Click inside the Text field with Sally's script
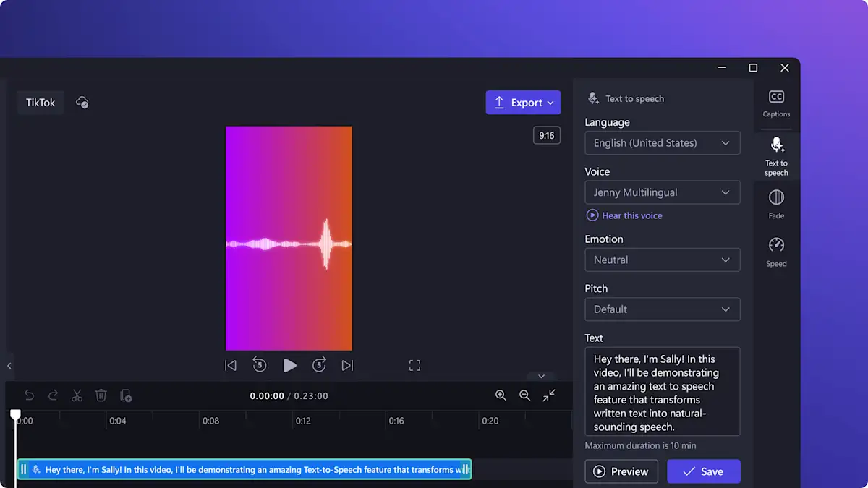Image resolution: width=868 pixels, height=488 pixels. (662, 390)
